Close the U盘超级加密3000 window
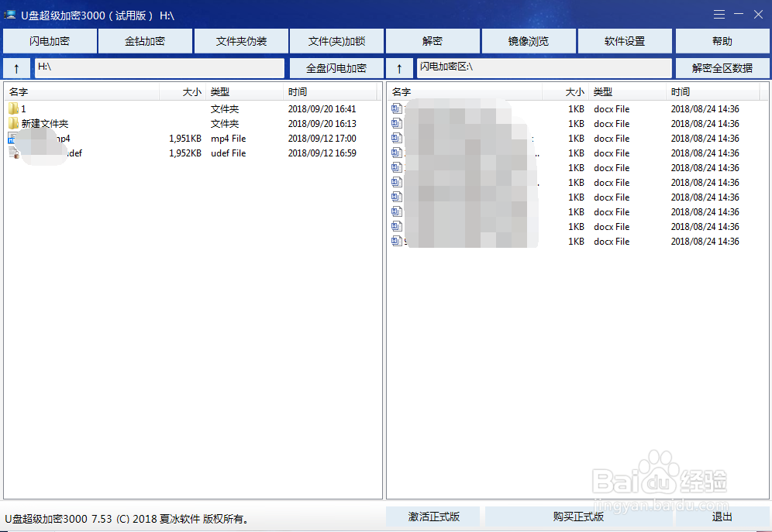 click(758, 15)
